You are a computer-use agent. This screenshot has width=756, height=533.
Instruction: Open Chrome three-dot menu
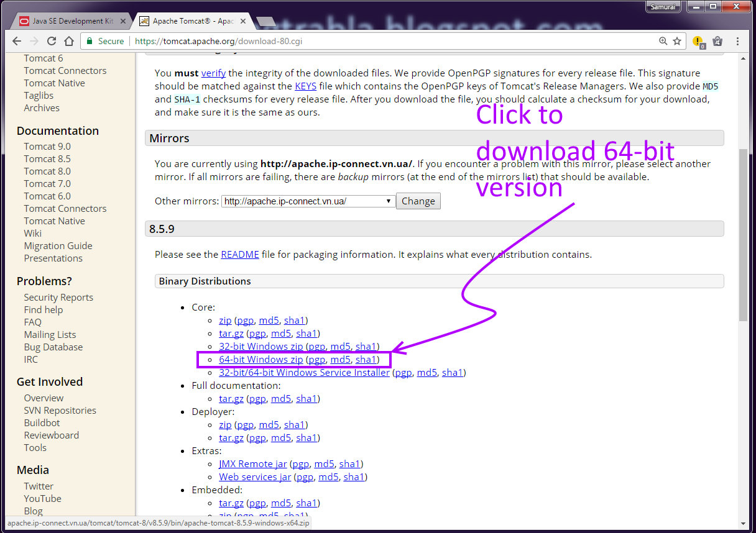tap(738, 41)
